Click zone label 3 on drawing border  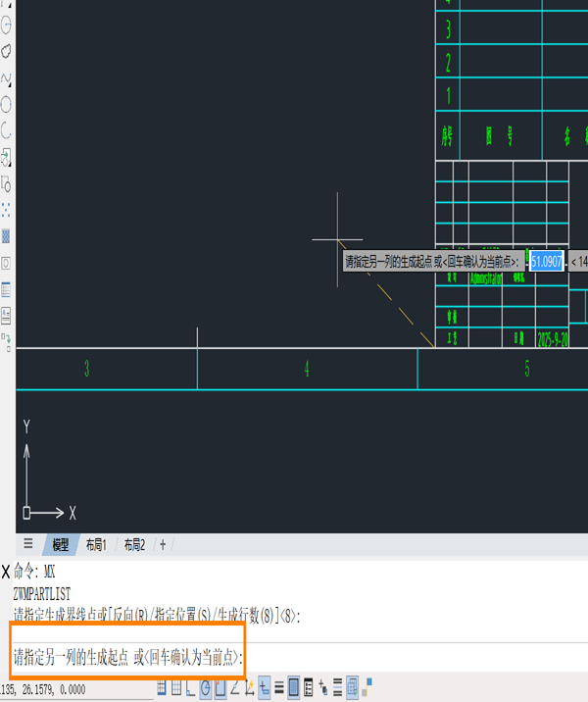[87, 369]
